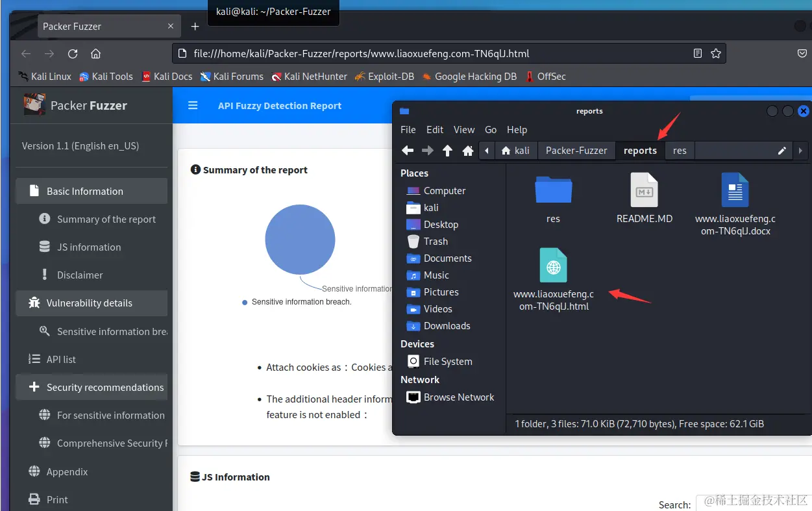Select the README.MD file

point(645,199)
